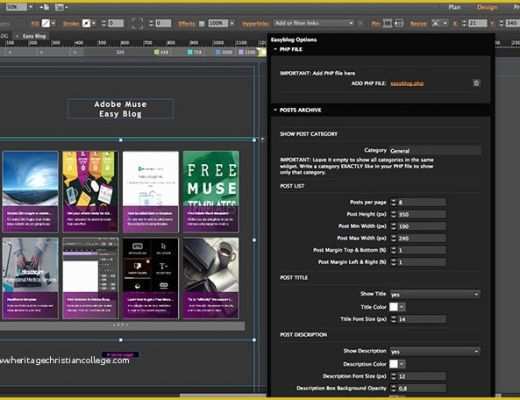Viewport: 520px width, 400px height.
Task: Click the pagination dots below posts
Action: tap(120, 325)
